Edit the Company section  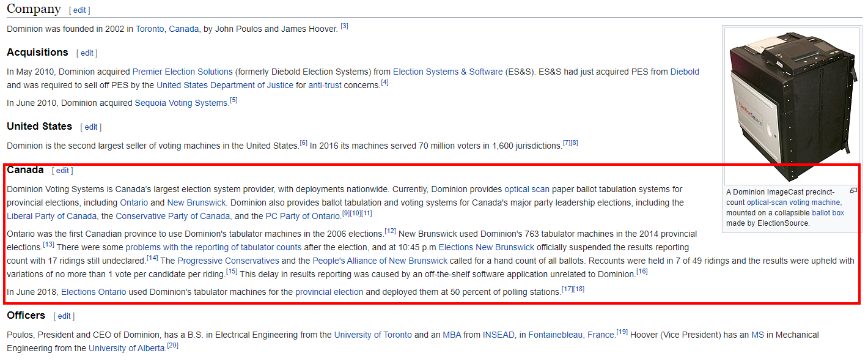pos(80,10)
